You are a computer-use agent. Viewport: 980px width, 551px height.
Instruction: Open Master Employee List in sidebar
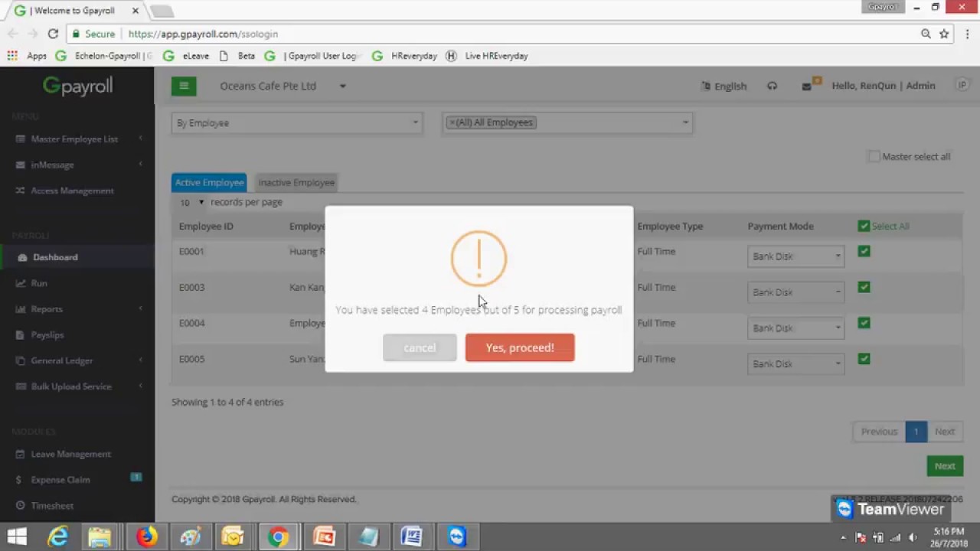(x=74, y=139)
